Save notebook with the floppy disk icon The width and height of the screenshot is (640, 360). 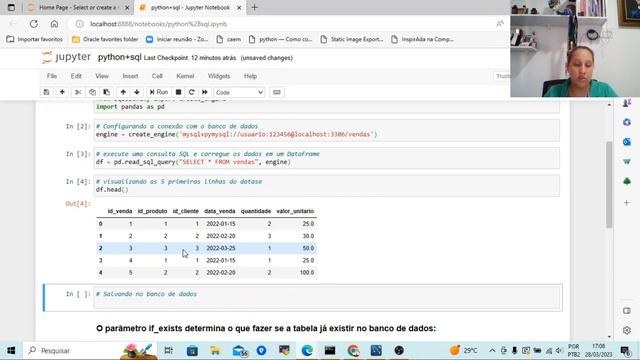tap(46, 92)
